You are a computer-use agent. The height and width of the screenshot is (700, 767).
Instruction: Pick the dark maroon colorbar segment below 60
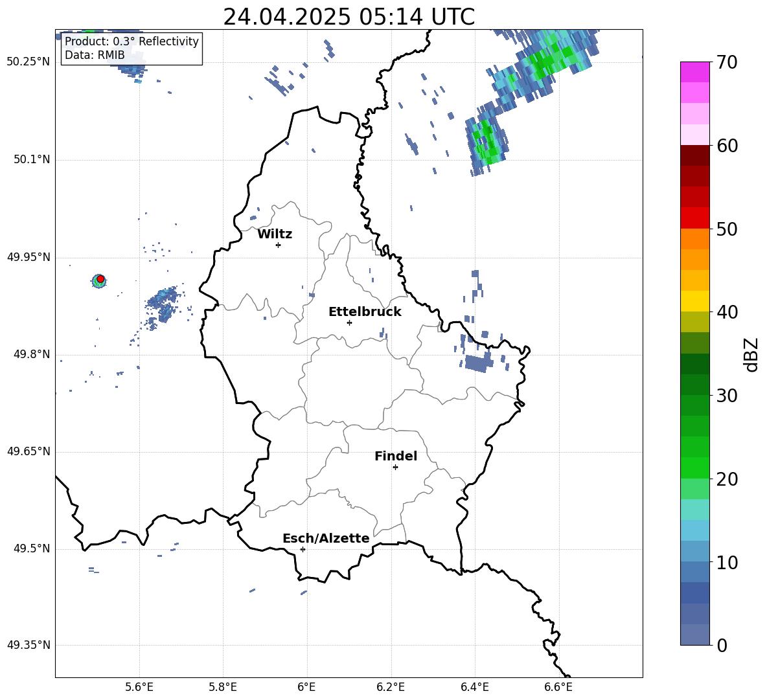click(694, 155)
